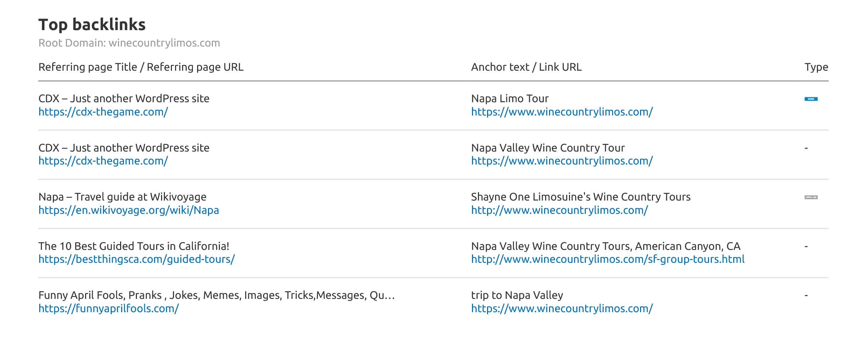Click the blue IMAGE type badge
The height and width of the screenshot is (337, 868).
point(811,99)
